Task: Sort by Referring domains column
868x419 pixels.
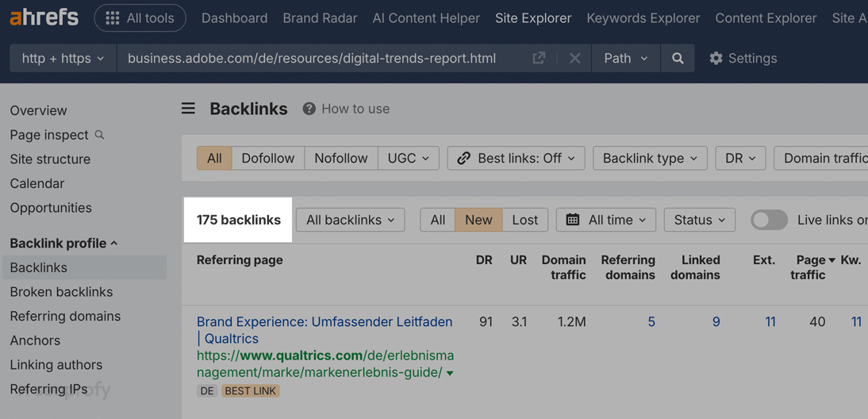Action: tap(628, 267)
